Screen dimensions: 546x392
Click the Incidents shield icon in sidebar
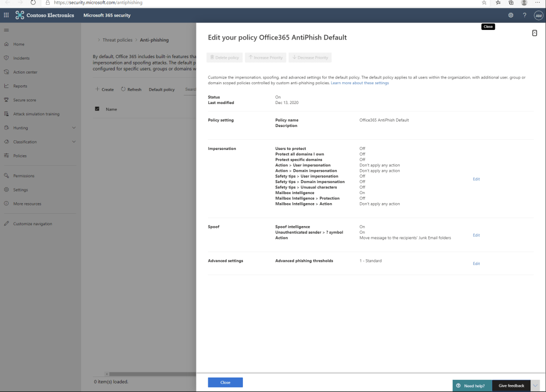point(6,58)
